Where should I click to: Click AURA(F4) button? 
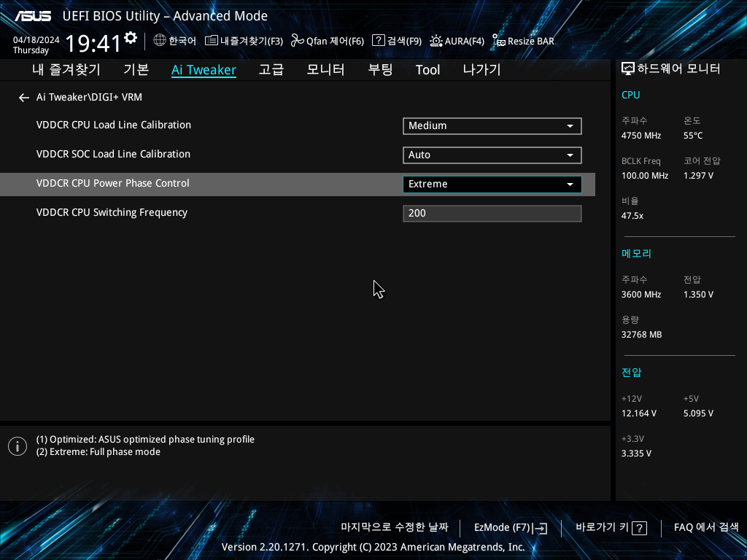(x=465, y=41)
